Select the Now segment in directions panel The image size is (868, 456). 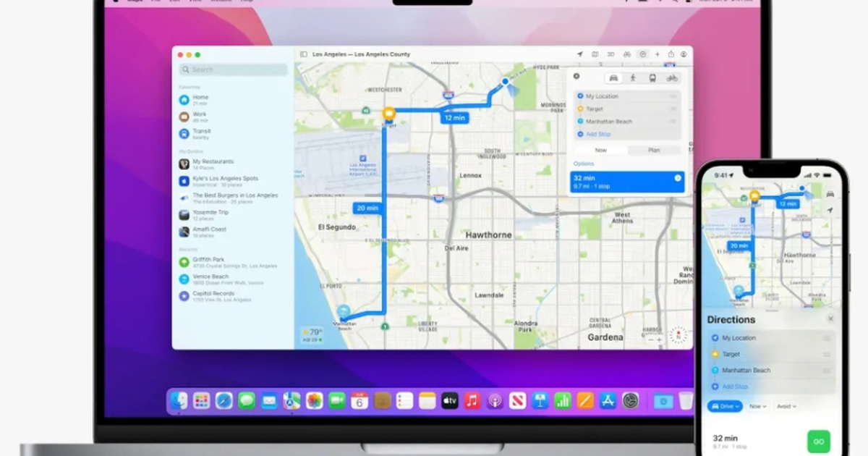coord(600,150)
